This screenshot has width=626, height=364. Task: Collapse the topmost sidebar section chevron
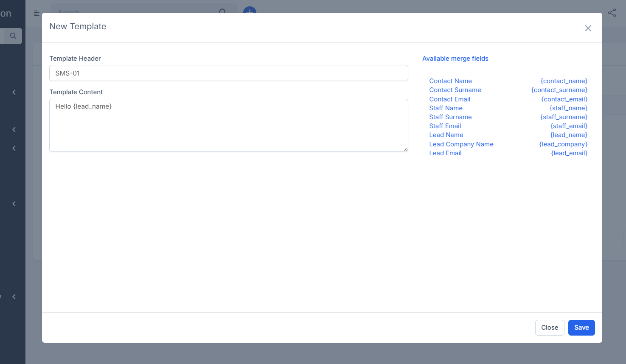pyautogui.click(x=14, y=92)
